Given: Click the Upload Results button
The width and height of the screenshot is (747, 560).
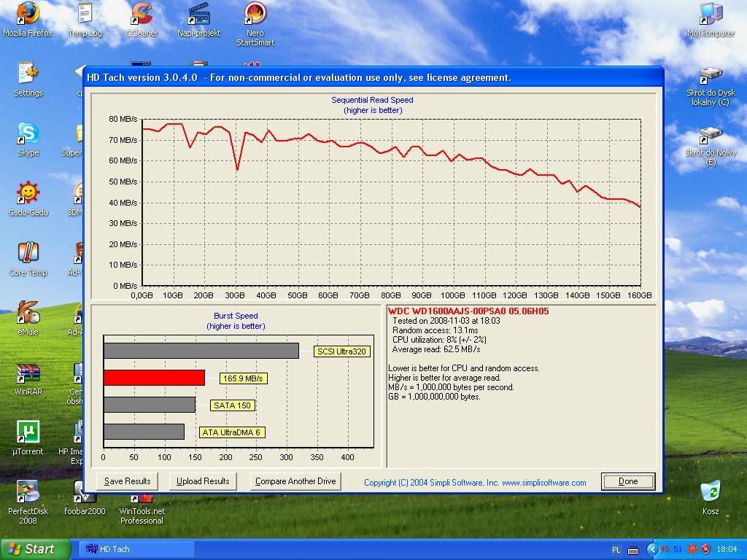Looking at the screenshot, I should (x=203, y=481).
